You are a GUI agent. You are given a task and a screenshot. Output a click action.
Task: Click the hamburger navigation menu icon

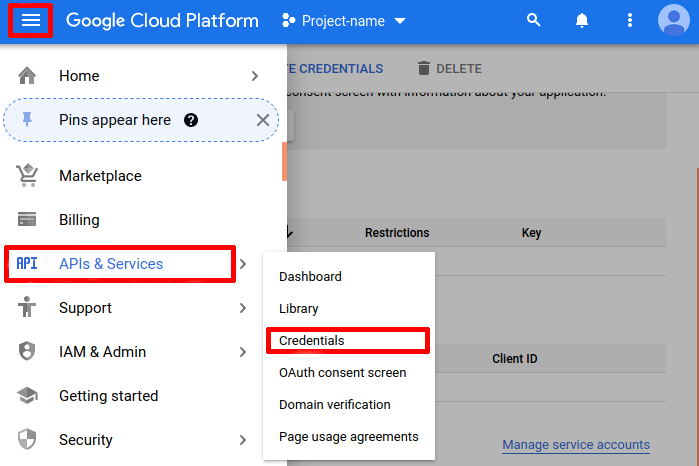(x=30, y=21)
